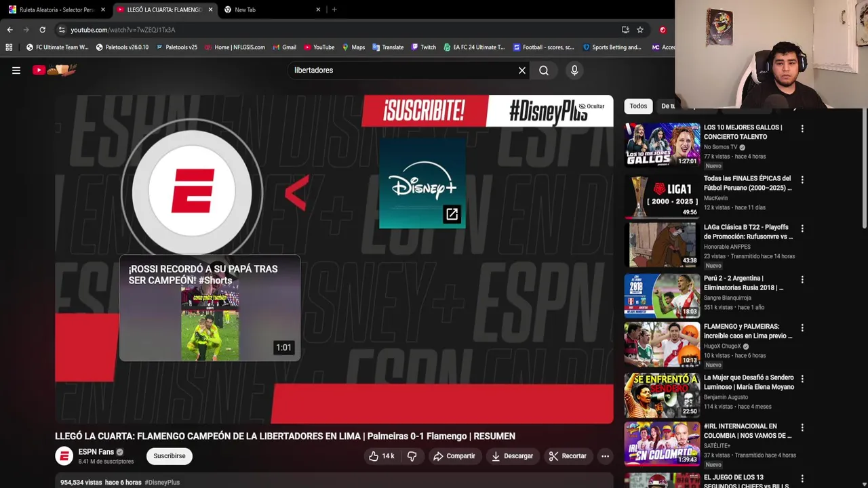Select the Todos filter chip
Image resolution: width=868 pixels, height=488 pixels.
coord(638,106)
